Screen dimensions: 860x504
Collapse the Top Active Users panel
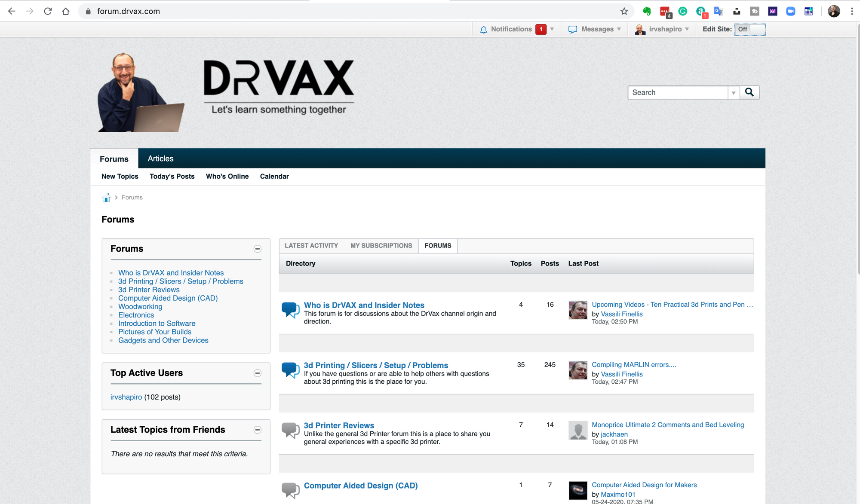point(258,373)
